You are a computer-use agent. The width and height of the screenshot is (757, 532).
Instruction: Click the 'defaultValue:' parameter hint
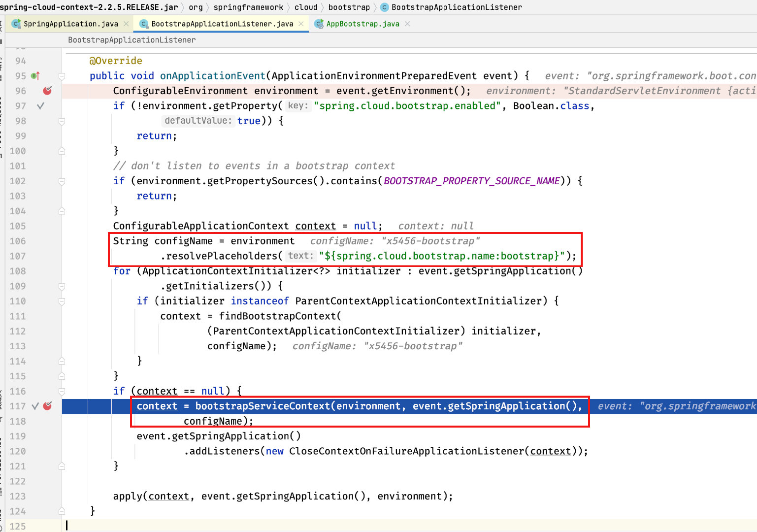(197, 121)
